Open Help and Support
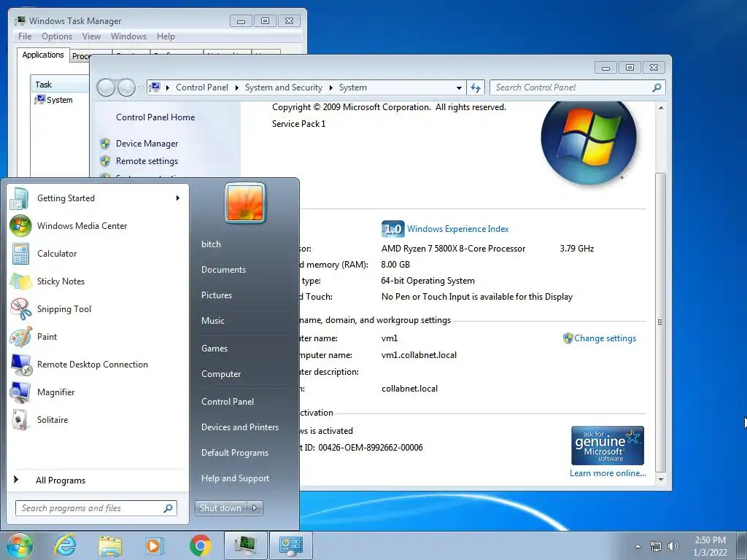 (x=235, y=478)
